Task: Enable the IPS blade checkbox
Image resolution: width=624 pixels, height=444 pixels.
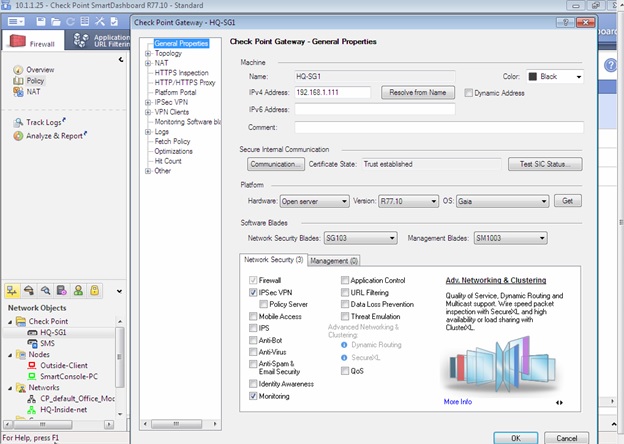Action: 253,328
